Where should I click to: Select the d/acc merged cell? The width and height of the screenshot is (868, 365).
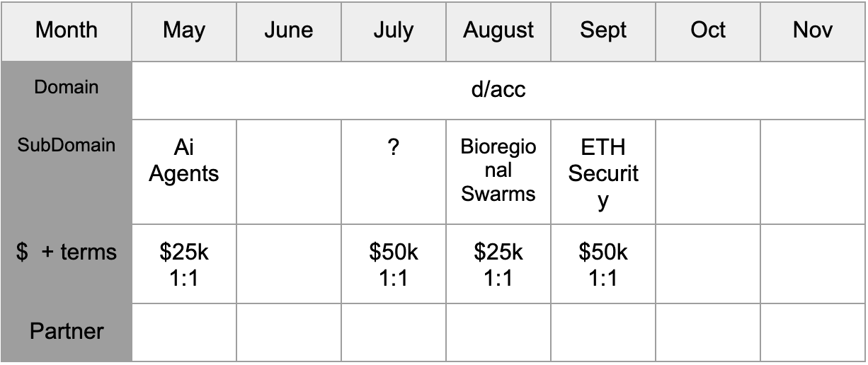point(498,91)
